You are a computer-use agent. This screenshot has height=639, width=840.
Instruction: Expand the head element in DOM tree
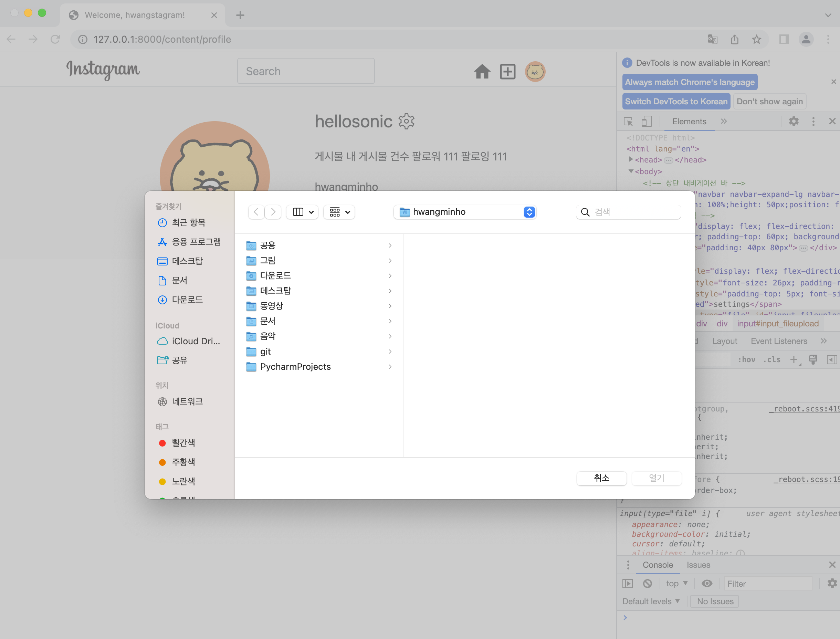(x=631, y=160)
